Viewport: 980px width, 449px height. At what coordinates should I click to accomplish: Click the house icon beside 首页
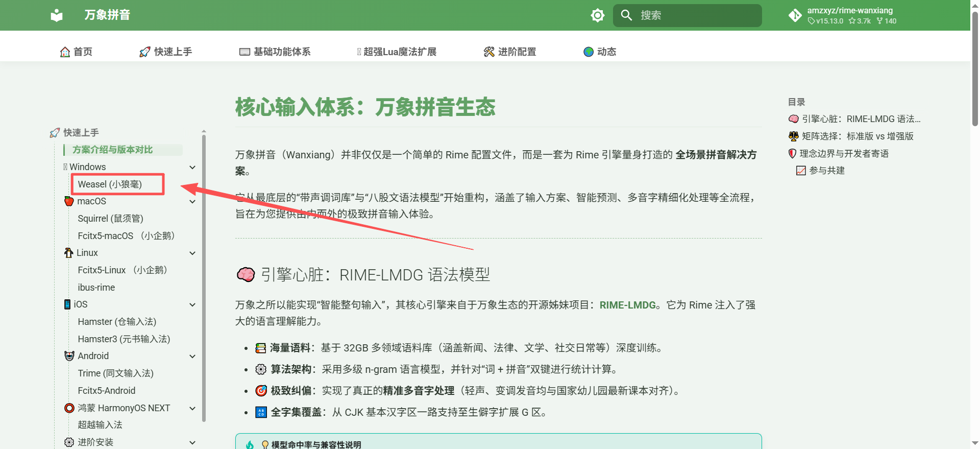pos(65,52)
